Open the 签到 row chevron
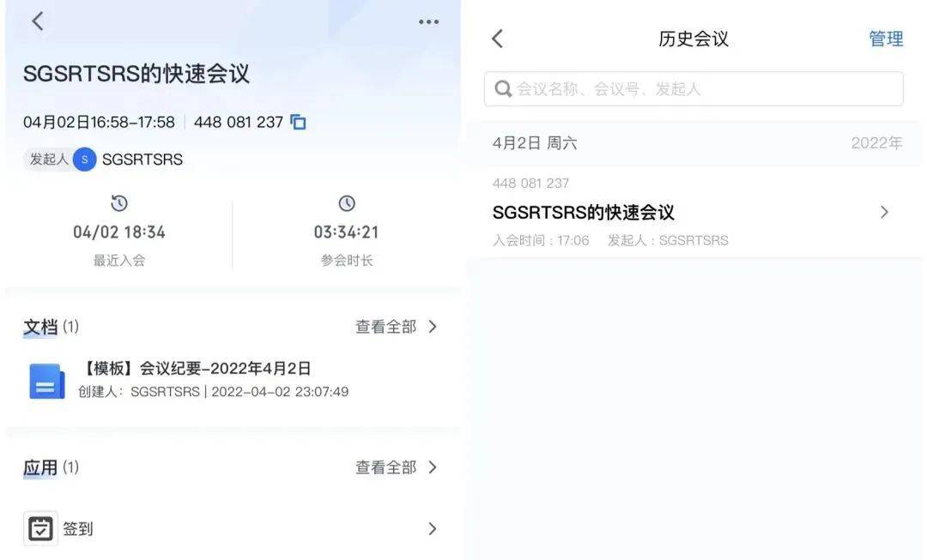The image size is (927, 560). point(432,528)
